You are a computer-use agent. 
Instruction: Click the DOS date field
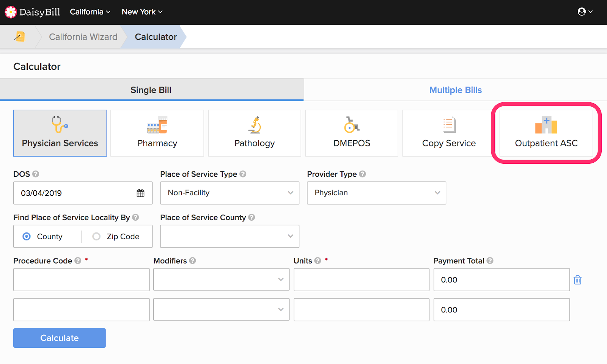[x=83, y=193]
